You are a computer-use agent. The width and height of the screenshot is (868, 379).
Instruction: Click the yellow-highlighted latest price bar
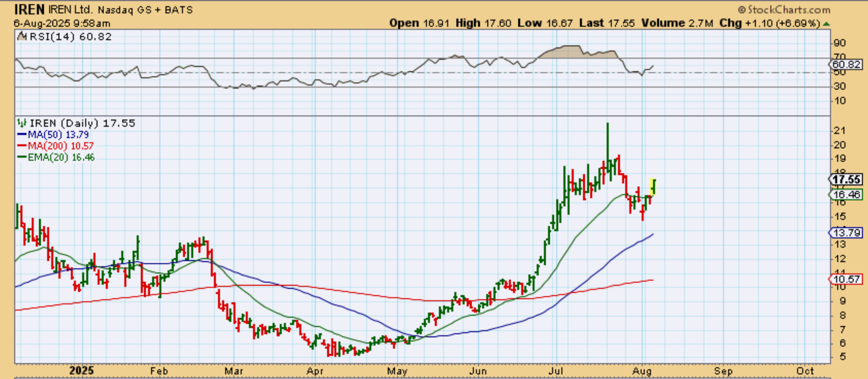[x=653, y=187]
